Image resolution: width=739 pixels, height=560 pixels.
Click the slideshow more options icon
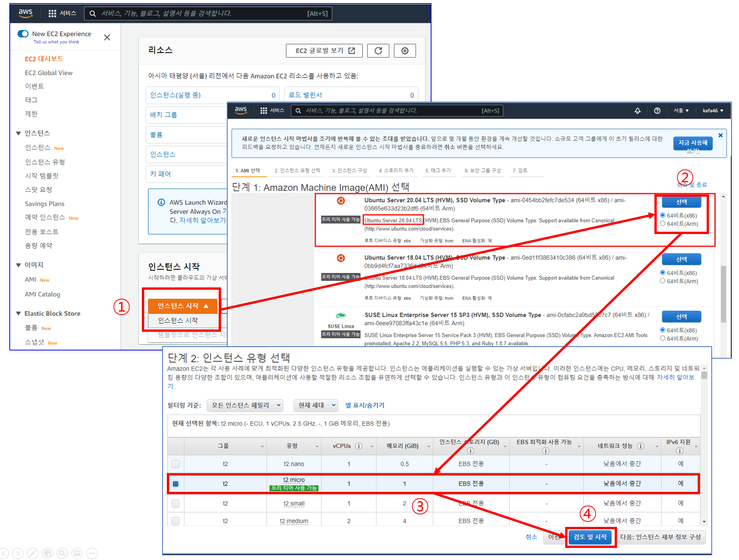point(92,553)
